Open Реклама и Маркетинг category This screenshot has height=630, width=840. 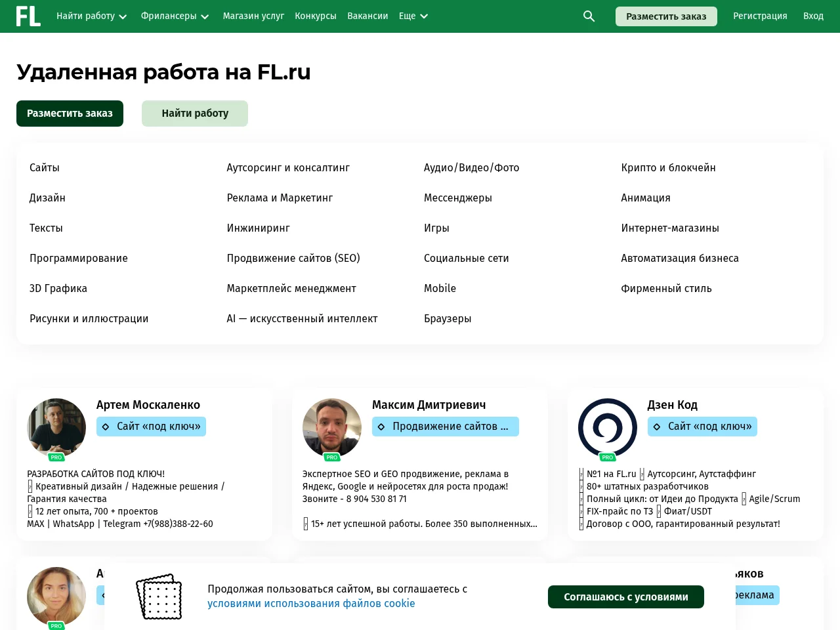(280, 198)
